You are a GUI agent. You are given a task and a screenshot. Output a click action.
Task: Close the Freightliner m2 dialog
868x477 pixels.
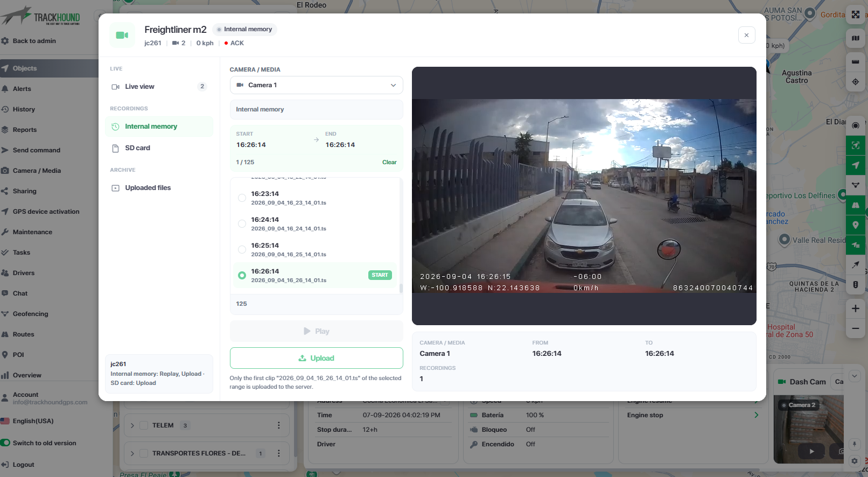pyautogui.click(x=746, y=35)
